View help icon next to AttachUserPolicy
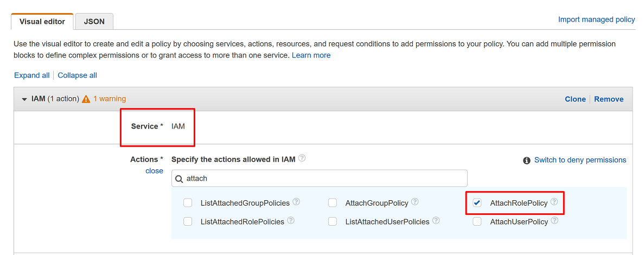Screen dimensions: 644x255 tap(555, 220)
